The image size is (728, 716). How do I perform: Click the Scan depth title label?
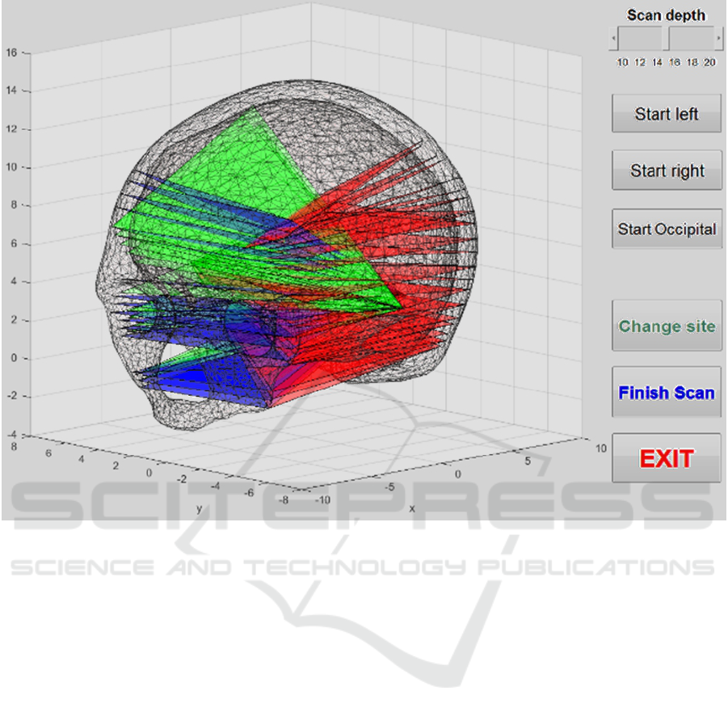(666, 15)
